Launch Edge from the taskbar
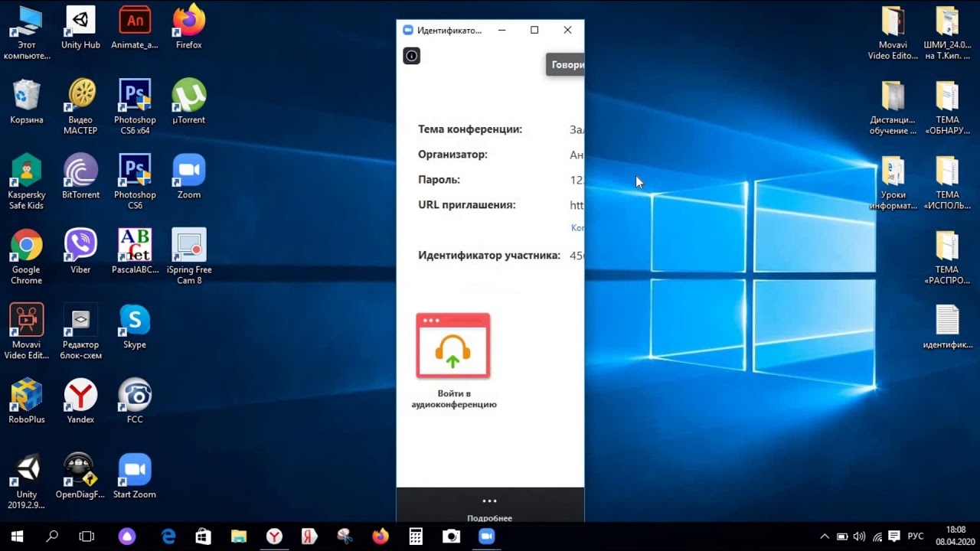 pos(168,536)
